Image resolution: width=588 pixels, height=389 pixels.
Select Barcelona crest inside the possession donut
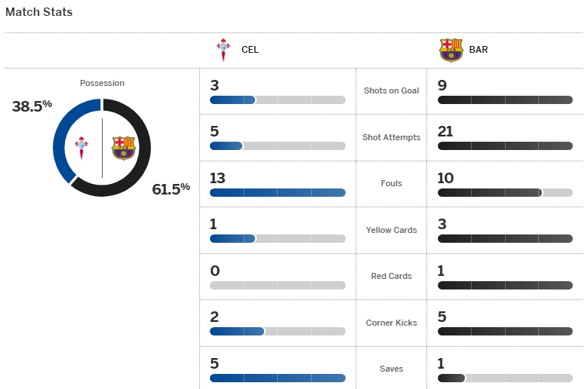pos(122,148)
